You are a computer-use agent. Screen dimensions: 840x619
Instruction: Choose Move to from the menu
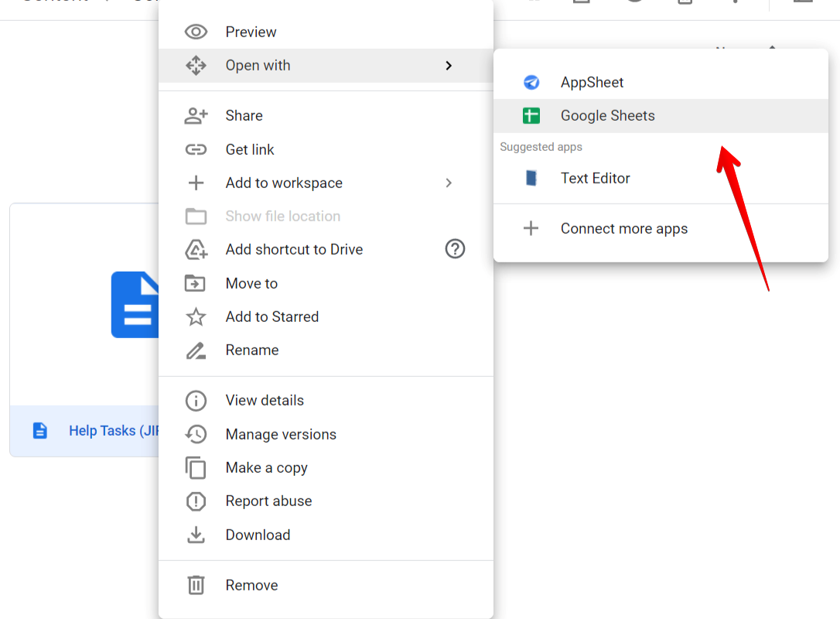[x=251, y=283]
